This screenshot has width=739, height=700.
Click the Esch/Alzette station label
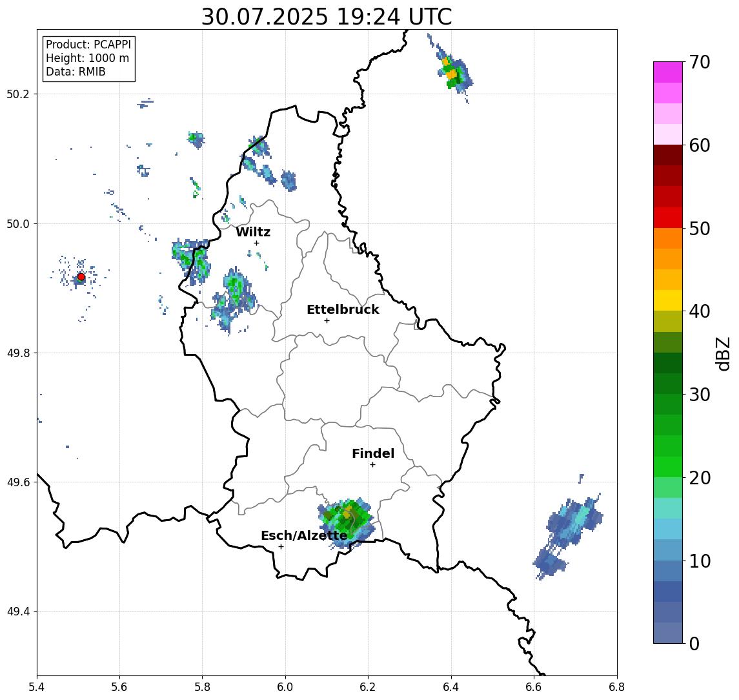pos(304,535)
